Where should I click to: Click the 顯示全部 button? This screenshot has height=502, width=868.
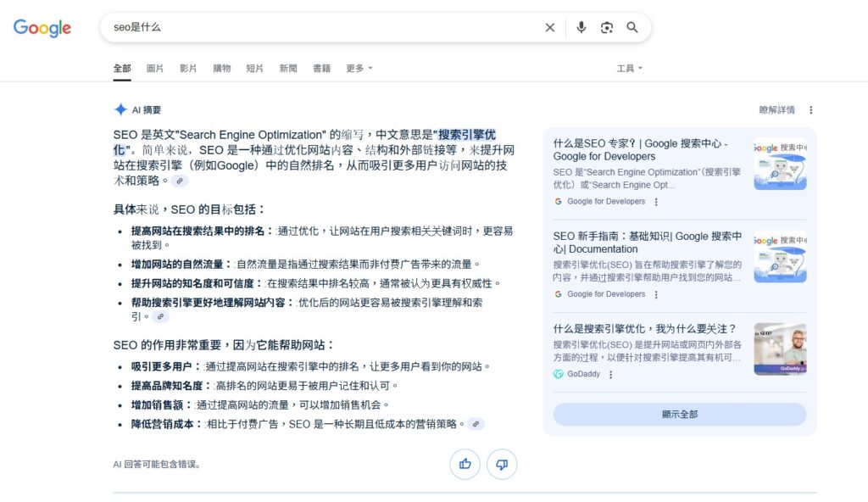pyautogui.click(x=680, y=415)
